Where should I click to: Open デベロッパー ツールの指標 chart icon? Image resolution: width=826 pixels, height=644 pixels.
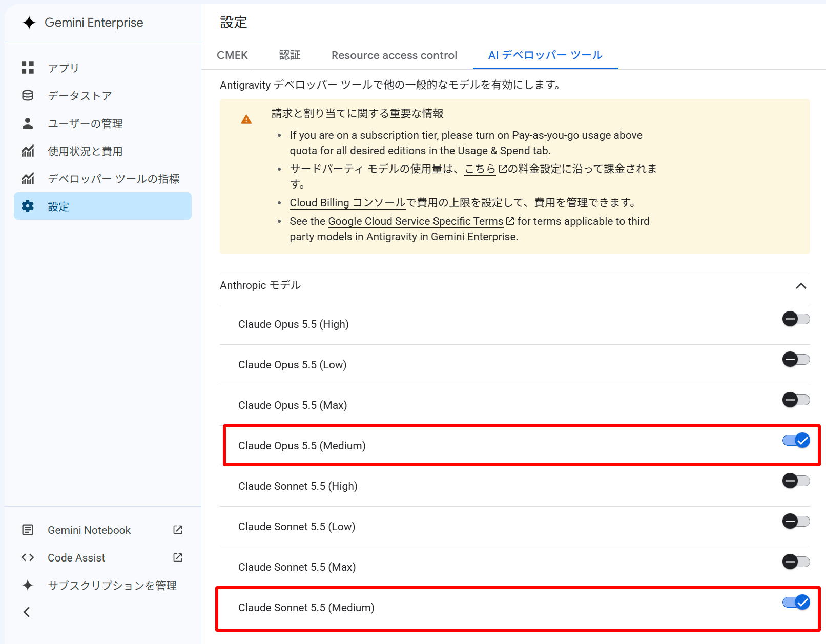click(x=28, y=178)
